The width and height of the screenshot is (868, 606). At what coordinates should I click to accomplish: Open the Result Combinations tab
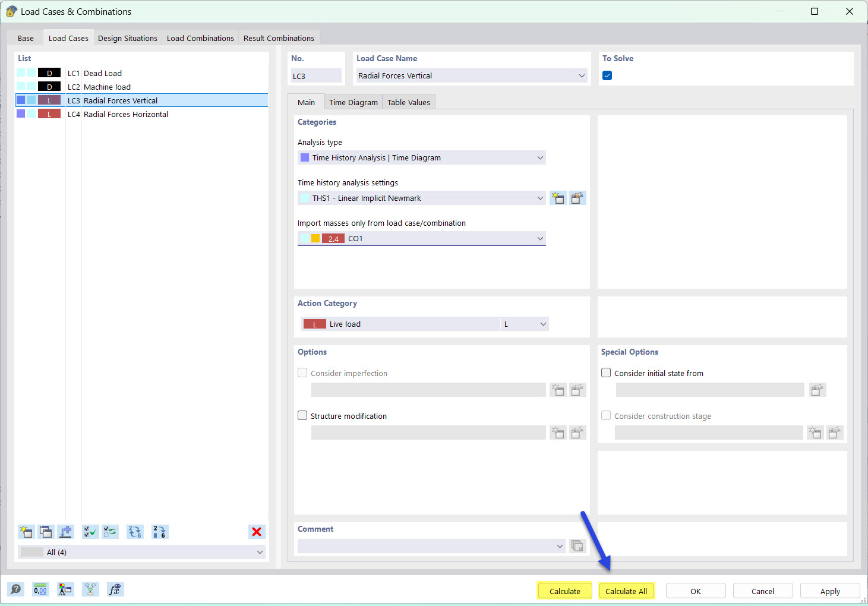[279, 37]
